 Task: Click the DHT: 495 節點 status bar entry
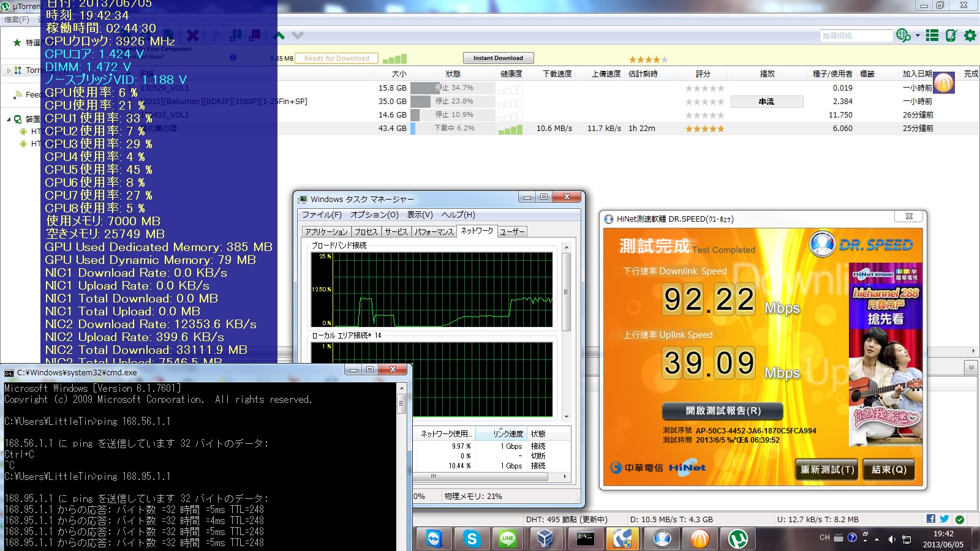coord(567,519)
